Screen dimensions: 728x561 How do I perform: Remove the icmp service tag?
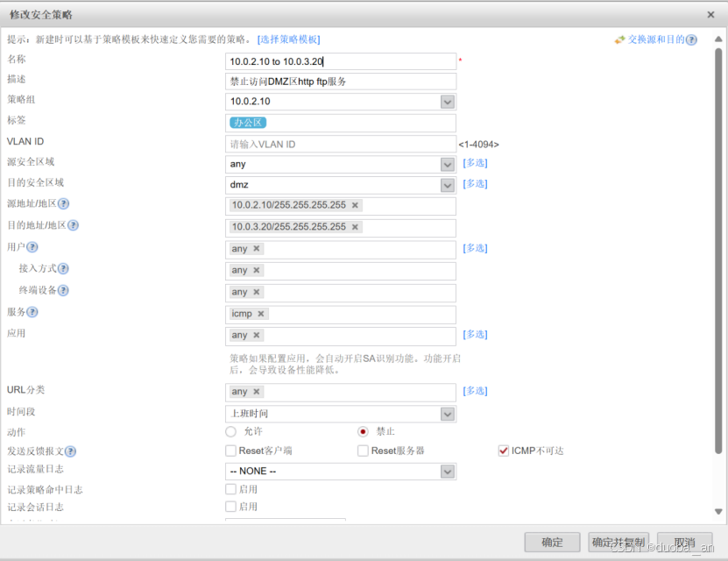coord(261,314)
